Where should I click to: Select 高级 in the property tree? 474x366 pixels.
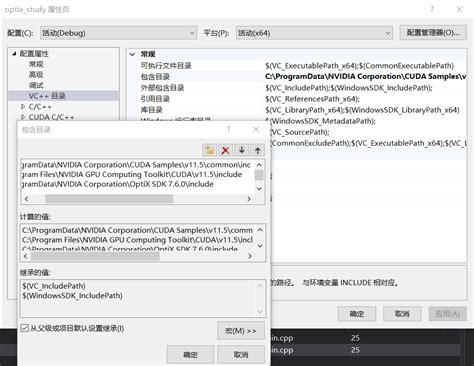click(x=36, y=75)
